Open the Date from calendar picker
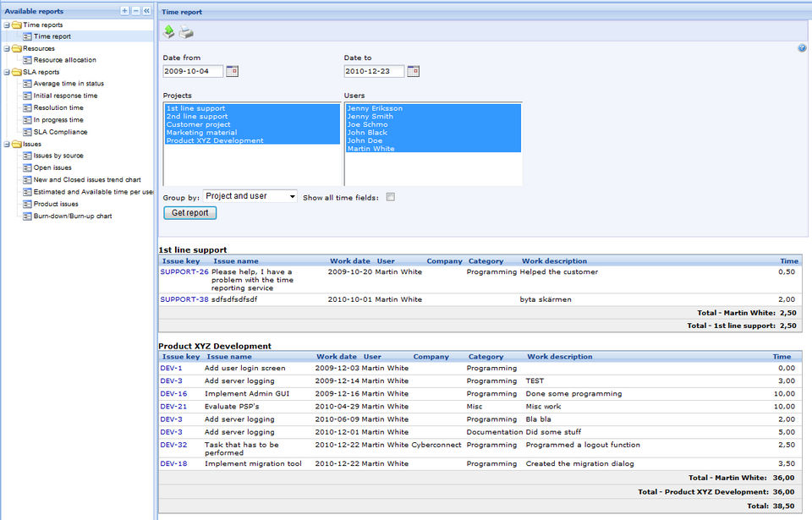 (233, 72)
